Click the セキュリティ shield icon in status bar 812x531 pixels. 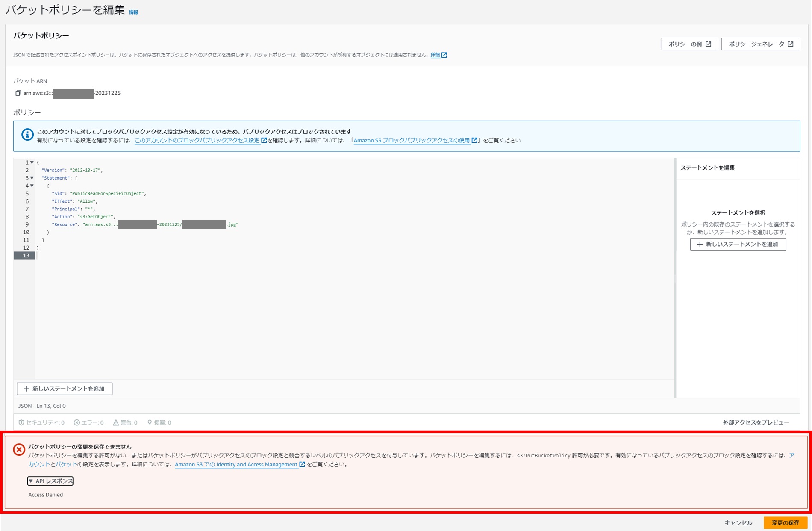click(21, 423)
